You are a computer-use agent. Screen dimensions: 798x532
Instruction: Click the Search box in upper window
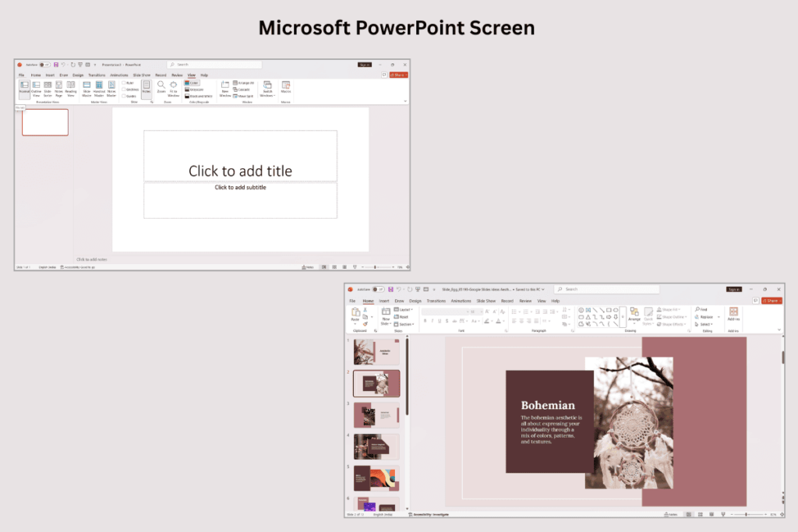[x=214, y=65]
